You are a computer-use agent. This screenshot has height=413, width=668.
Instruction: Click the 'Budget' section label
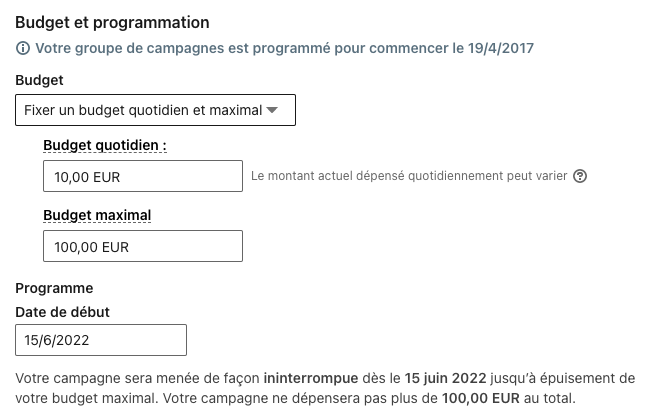39,80
